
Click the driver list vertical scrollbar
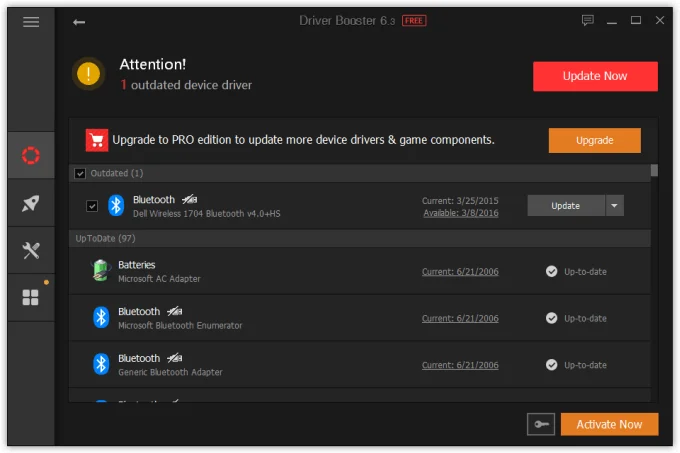click(x=654, y=280)
